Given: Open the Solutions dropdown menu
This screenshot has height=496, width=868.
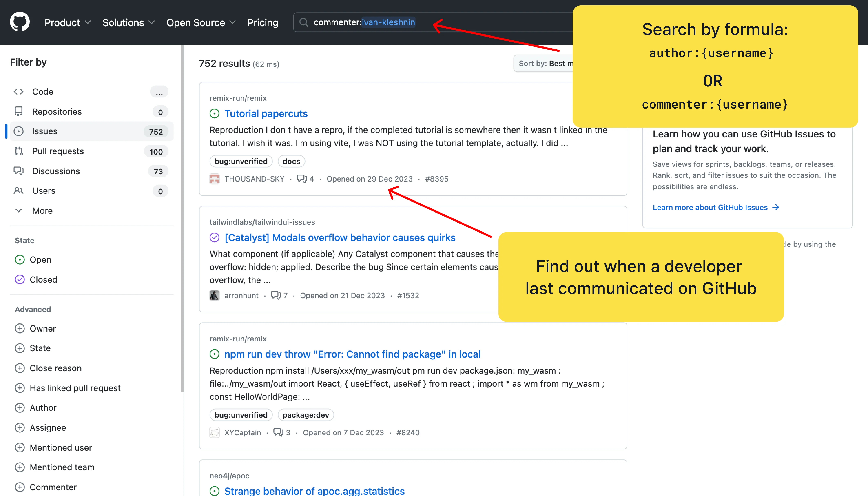Looking at the screenshot, I should coord(128,22).
